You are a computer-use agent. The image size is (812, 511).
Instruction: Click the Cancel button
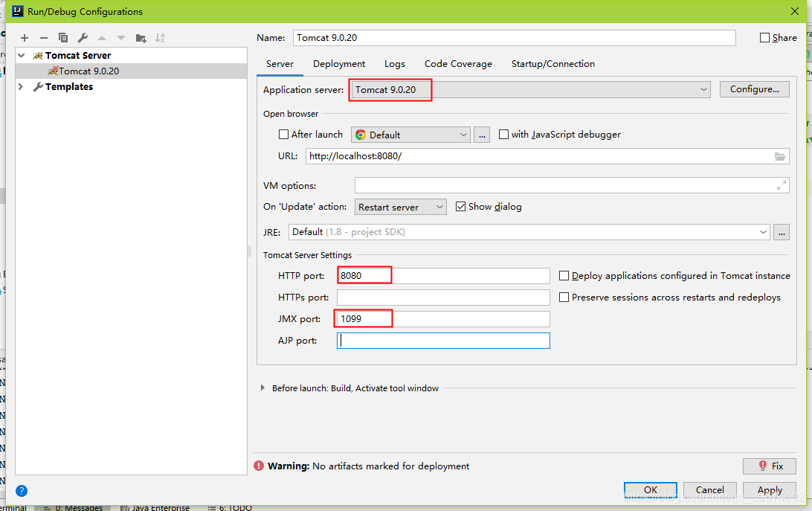point(710,489)
